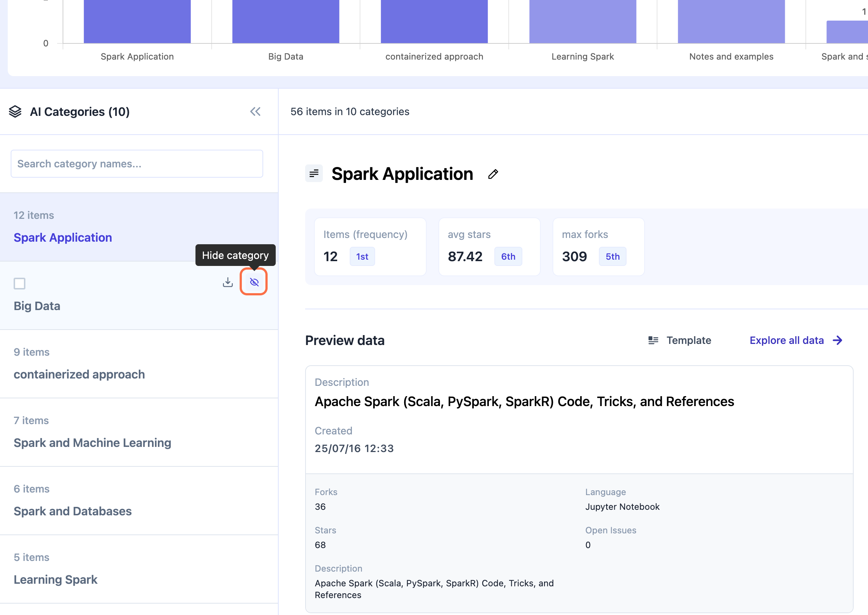Download the Big Data category
This screenshot has height=615, width=868.
point(227,282)
